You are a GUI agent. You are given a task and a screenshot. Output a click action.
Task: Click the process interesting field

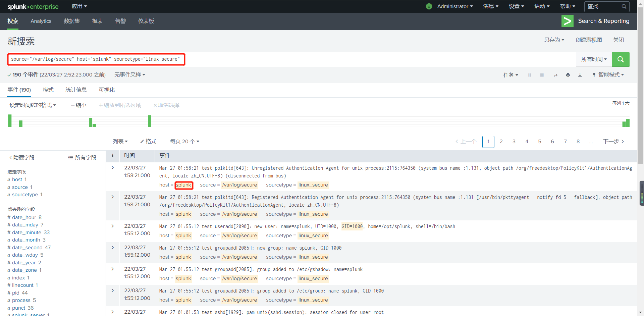click(21, 300)
